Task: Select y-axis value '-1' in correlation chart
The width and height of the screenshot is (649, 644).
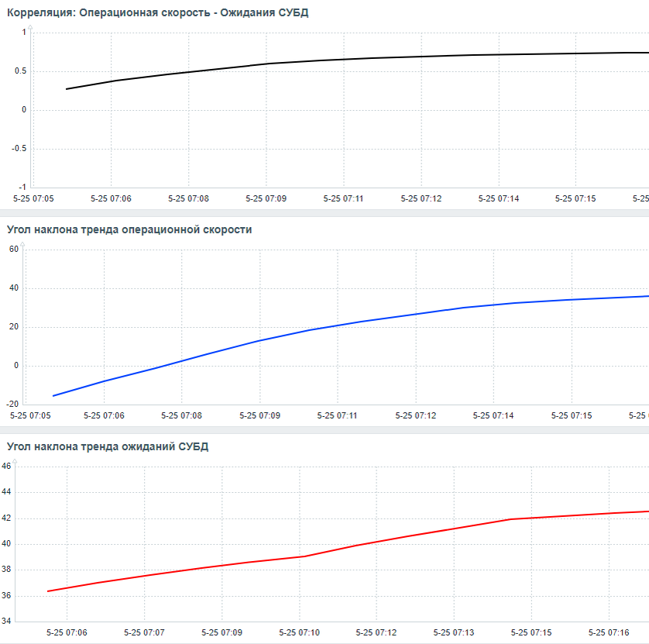Action: [22, 188]
